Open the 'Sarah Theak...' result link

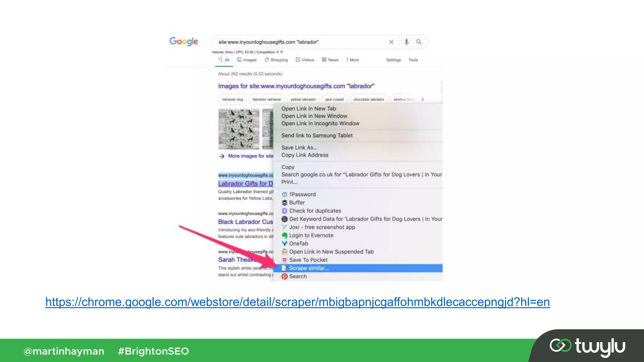pos(246,260)
